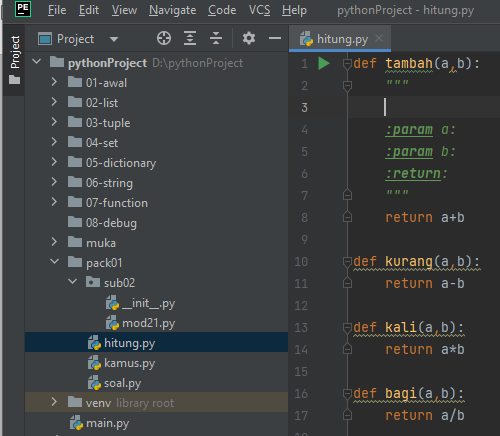Click the PyCharm PE logo icon

click(23, 9)
